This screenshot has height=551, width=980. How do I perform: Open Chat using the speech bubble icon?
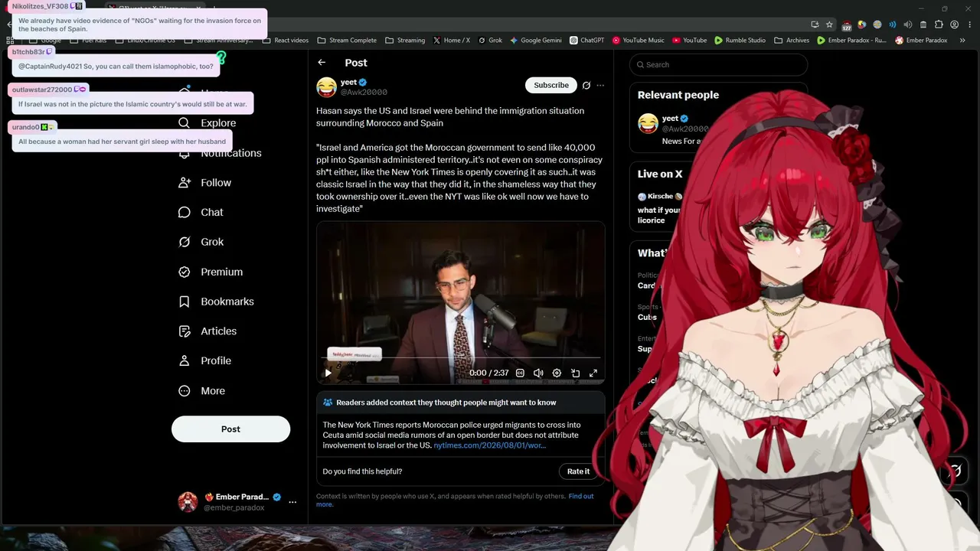pyautogui.click(x=184, y=213)
